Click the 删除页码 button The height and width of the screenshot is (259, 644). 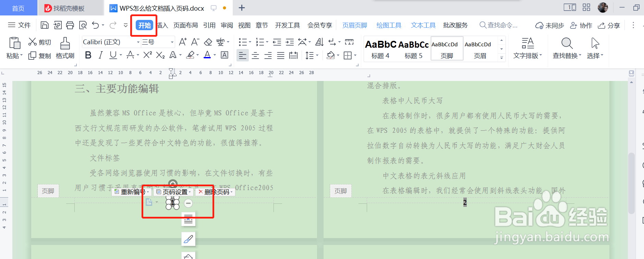point(216,192)
